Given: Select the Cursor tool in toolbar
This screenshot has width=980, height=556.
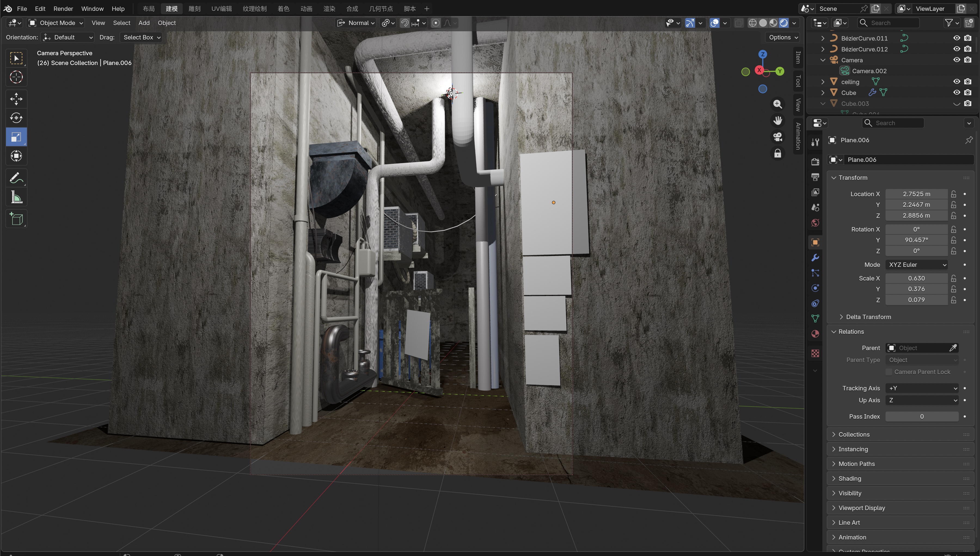Looking at the screenshot, I should (16, 77).
